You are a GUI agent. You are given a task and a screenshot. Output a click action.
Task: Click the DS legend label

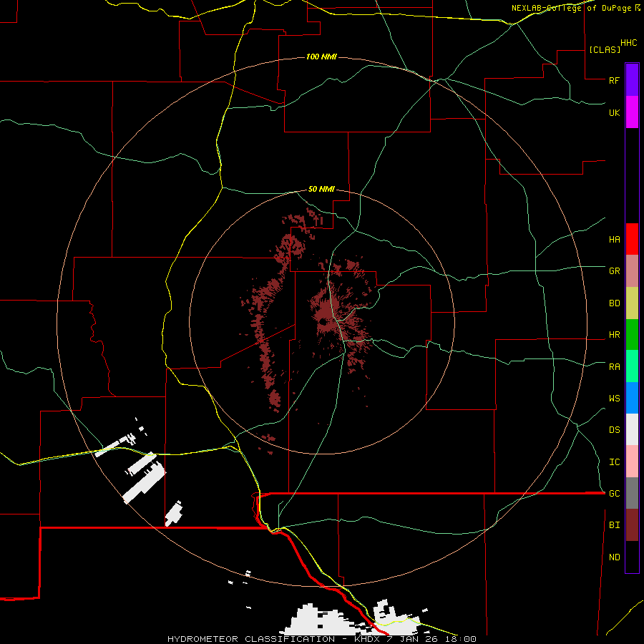point(614,430)
